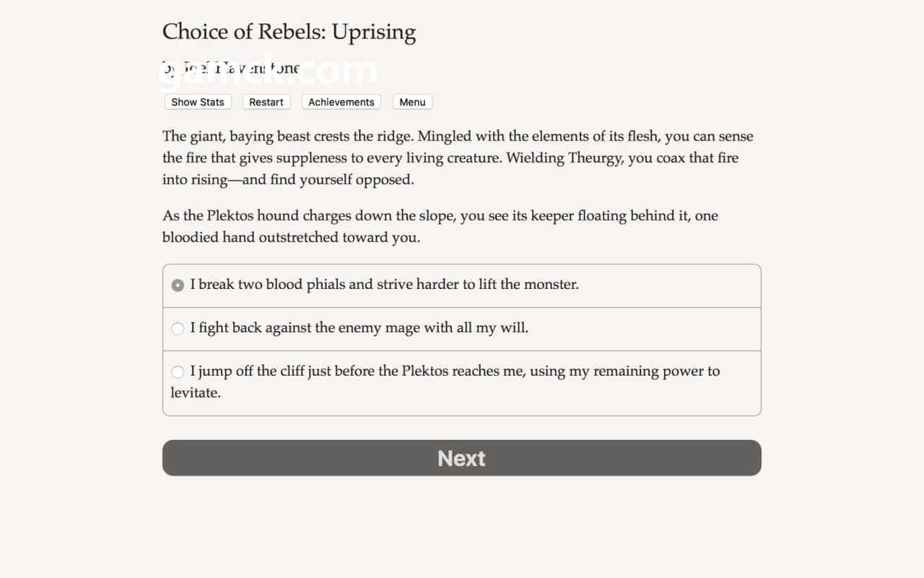Click the "Choice of Rebels: Uprising" title
Image resolution: width=924 pixels, height=578 pixels.
point(289,32)
